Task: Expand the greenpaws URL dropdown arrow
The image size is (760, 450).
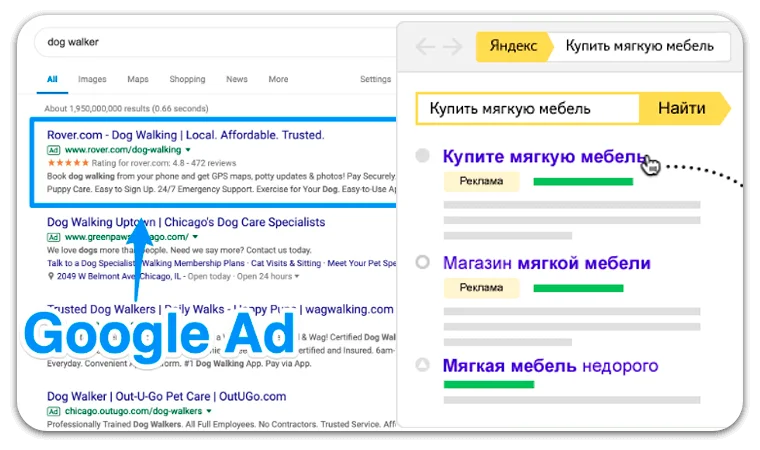Action: point(195,237)
